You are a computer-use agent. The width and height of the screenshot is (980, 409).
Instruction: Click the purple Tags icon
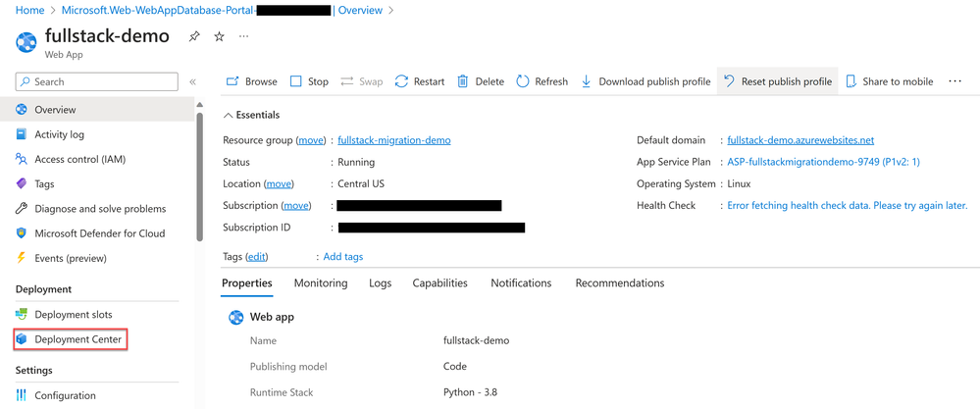(22, 183)
